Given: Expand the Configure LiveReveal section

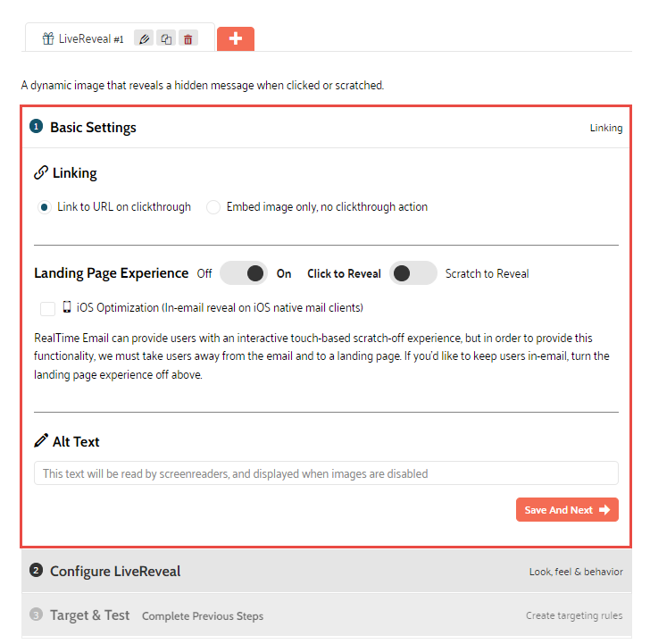Looking at the screenshot, I should point(115,571).
